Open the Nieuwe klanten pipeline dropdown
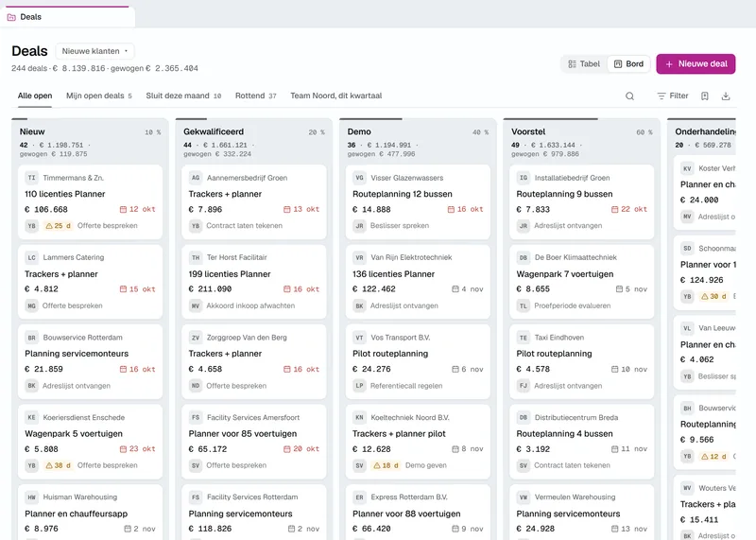Viewport: 756px width, 540px height. [95, 51]
